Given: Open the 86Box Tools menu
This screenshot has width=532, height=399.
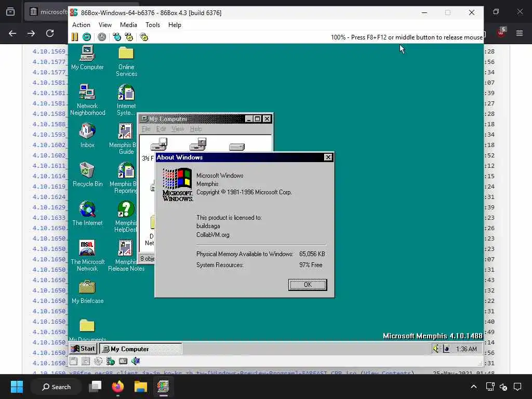Looking at the screenshot, I should (152, 25).
